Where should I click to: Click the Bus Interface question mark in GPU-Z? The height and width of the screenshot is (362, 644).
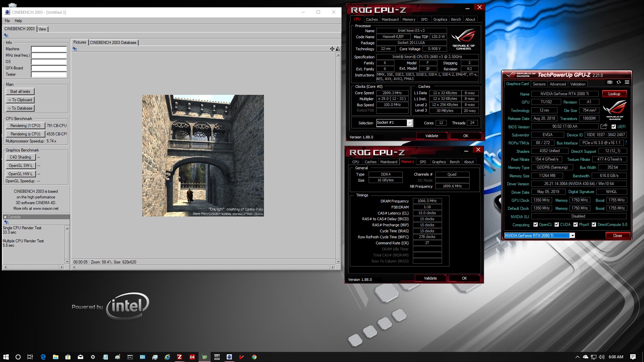point(626,143)
